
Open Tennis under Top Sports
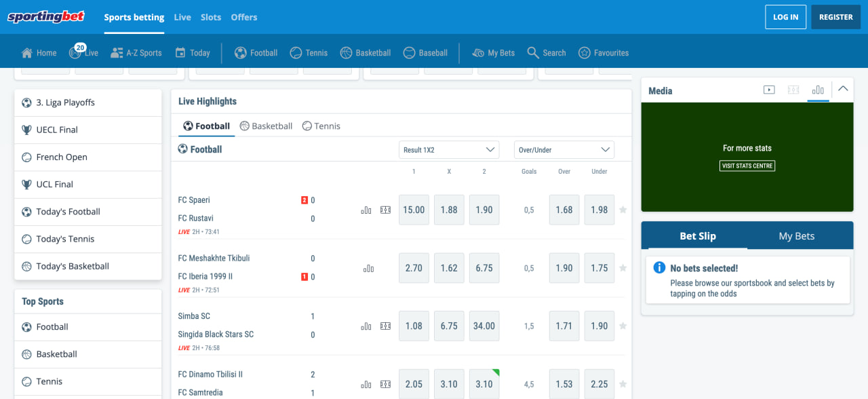pyautogui.click(x=88, y=381)
